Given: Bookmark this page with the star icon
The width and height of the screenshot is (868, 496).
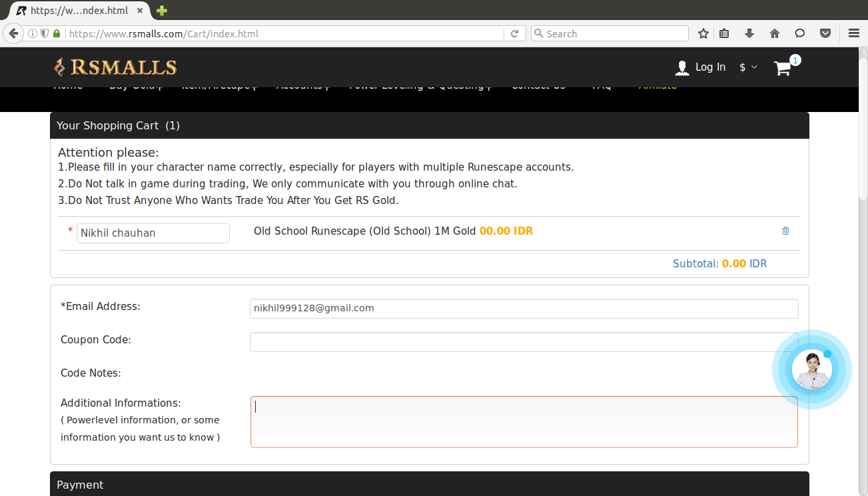Looking at the screenshot, I should [703, 33].
